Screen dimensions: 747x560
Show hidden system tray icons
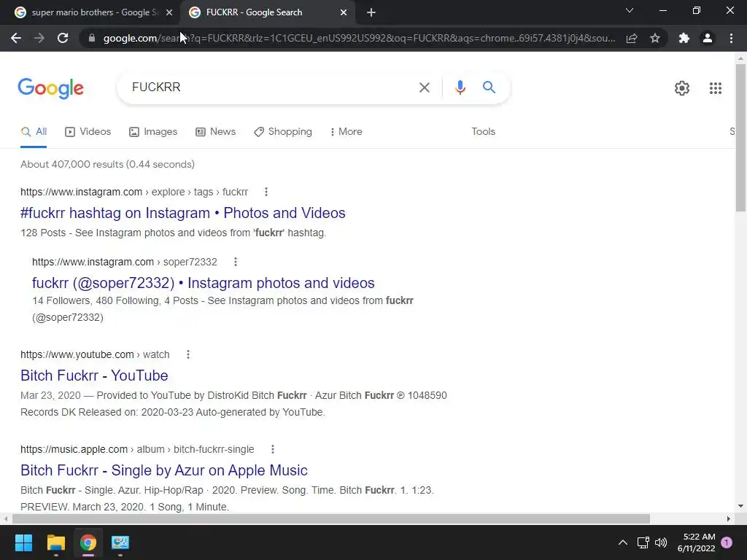[623, 542]
